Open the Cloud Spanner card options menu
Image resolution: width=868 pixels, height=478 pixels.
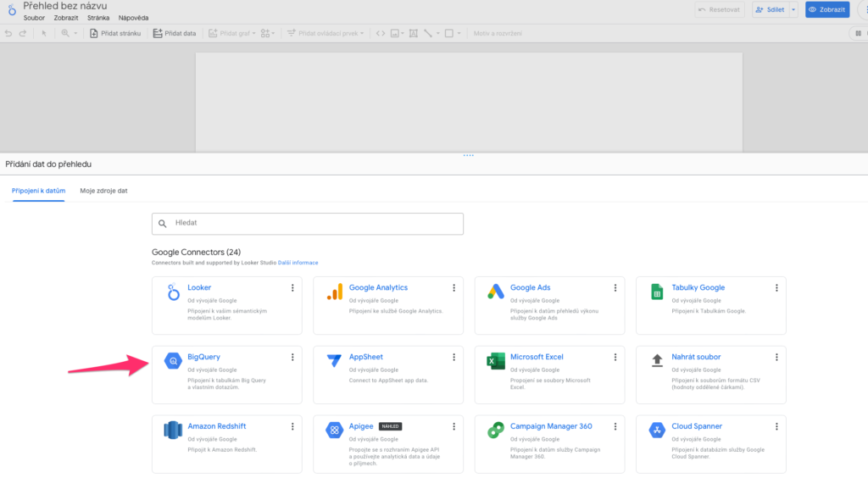[x=776, y=427]
